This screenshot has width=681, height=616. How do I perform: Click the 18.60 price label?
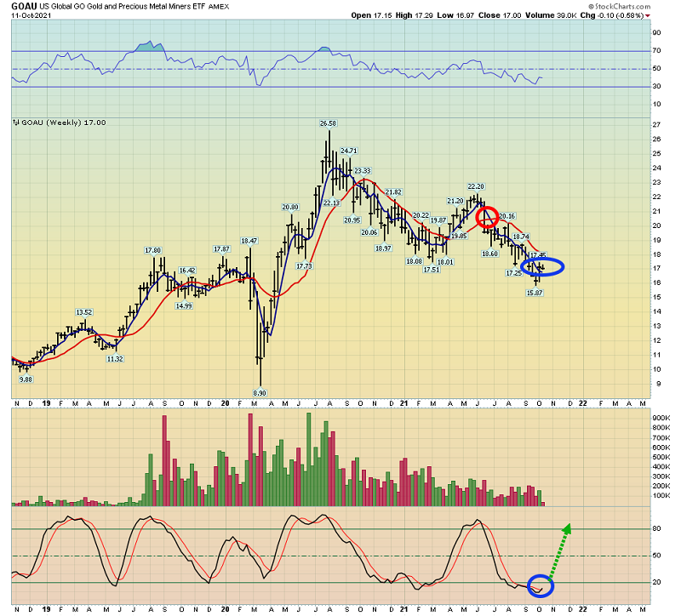tap(489, 254)
